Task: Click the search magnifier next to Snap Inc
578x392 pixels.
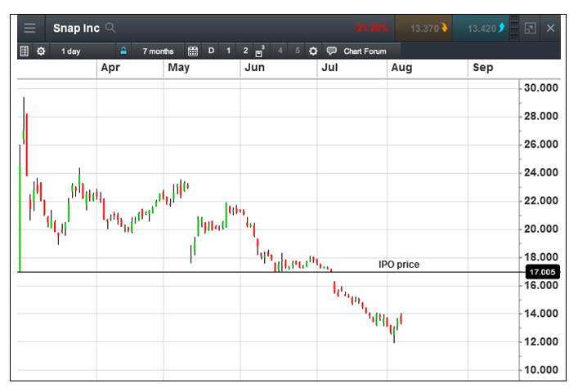Action: (110, 28)
